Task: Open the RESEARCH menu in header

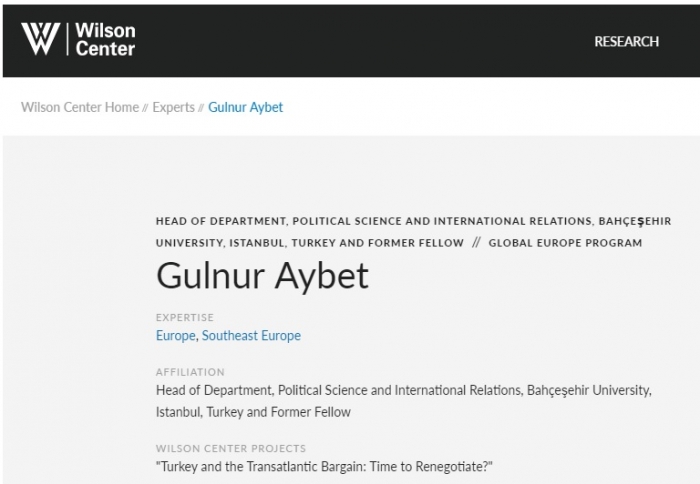Action: (x=626, y=42)
